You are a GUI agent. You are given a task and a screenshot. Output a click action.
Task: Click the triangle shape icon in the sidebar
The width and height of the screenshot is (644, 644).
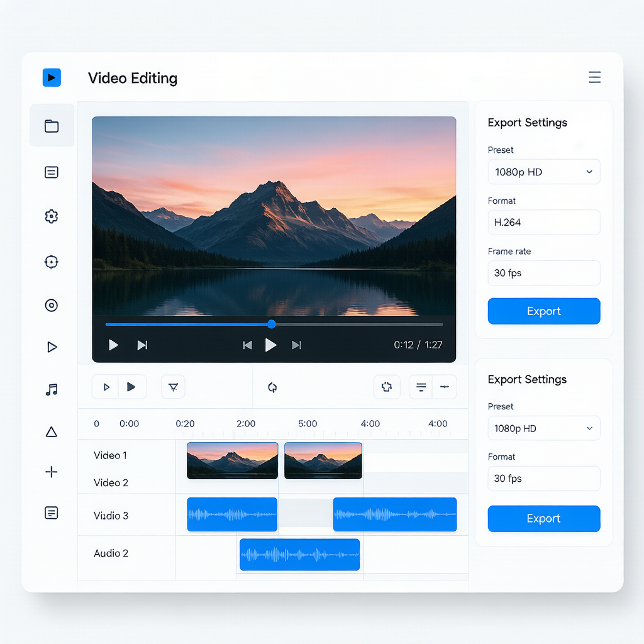(52, 431)
